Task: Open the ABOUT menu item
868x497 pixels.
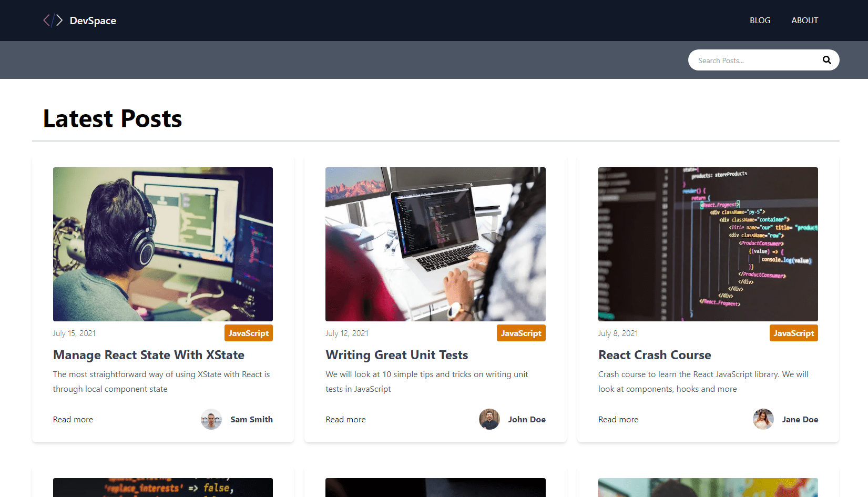Action: (x=804, y=21)
